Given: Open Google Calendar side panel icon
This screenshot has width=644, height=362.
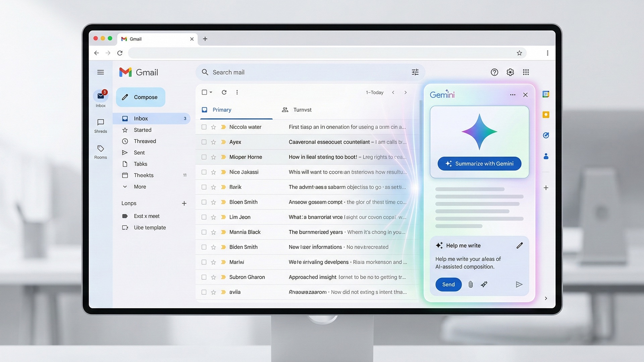Looking at the screenshot, I should [546, 94].
